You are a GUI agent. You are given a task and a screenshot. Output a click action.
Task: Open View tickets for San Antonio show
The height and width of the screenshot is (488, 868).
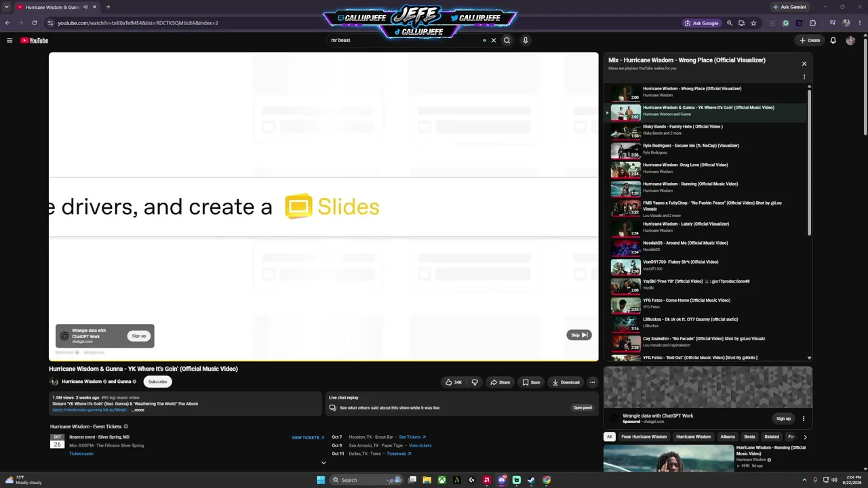pos(420,445)
